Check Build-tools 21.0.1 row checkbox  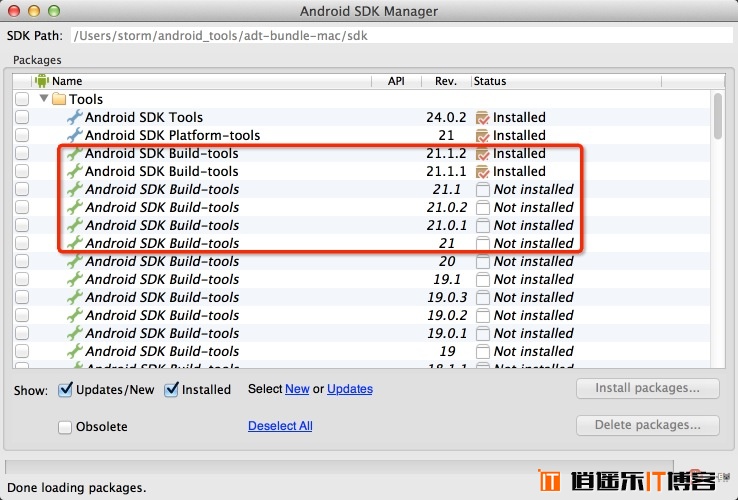(22, 225)
